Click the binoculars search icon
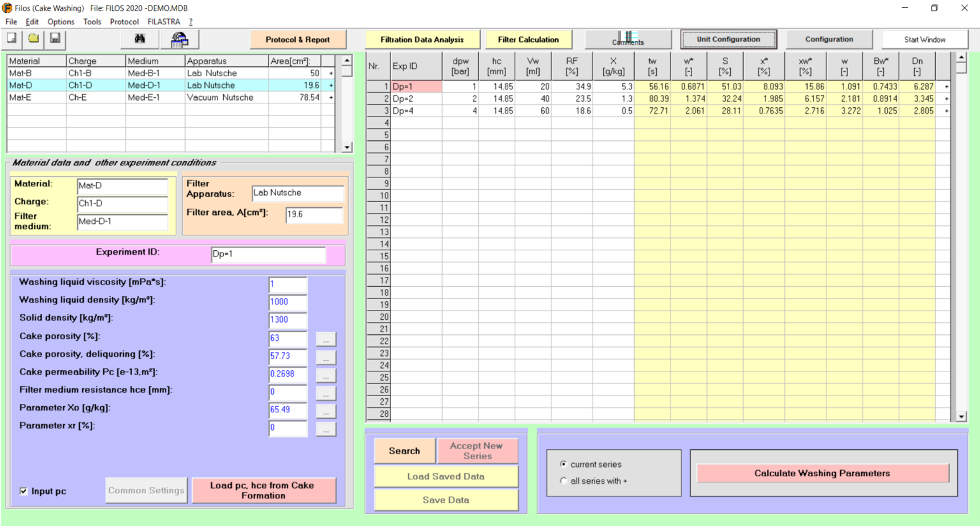The width and height of the screenshot is (980, 526). point(140,39)
